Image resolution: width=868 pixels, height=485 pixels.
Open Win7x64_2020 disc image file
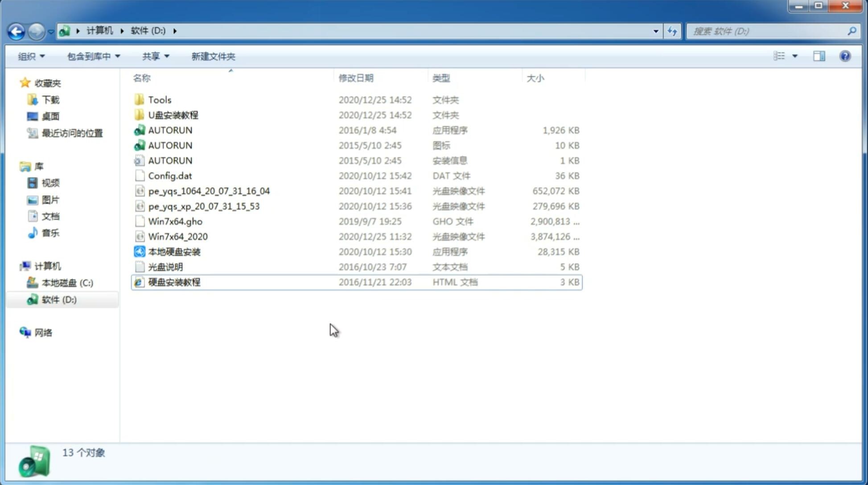pyautogui.click(x=178, y=236)
